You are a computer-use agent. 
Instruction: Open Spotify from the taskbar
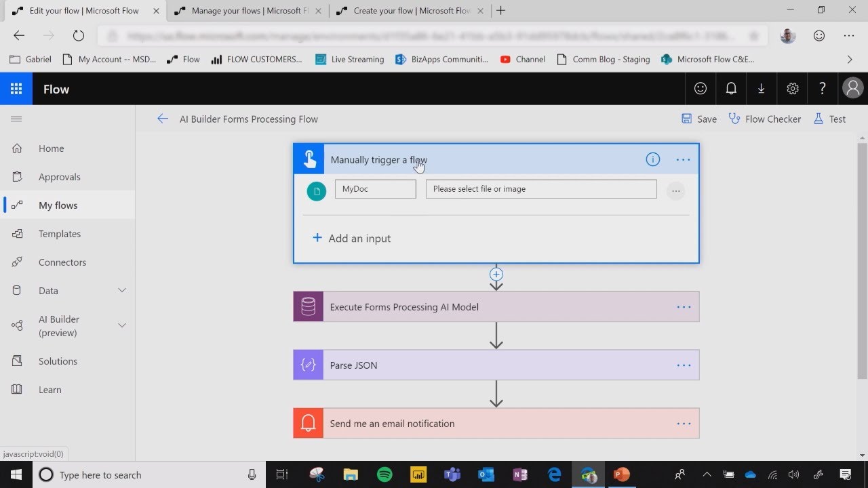pos(384,474)
